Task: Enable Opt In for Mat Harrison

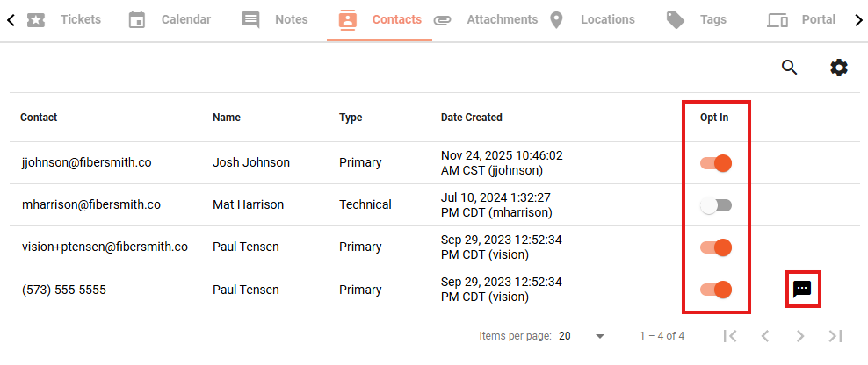Action: point(716,205)
